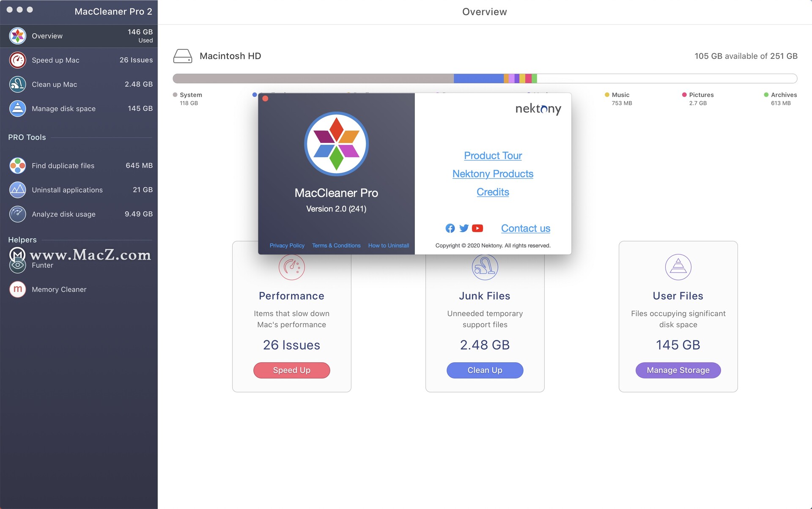Click the red Speed Up button
This screenshot has height=509, width=812.
pyautogui.click(x=291, y=370)
